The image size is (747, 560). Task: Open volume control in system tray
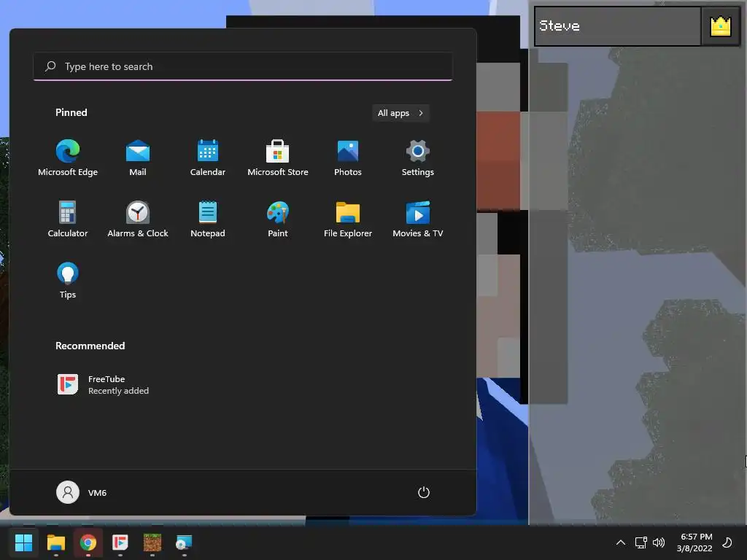[659, 542]
